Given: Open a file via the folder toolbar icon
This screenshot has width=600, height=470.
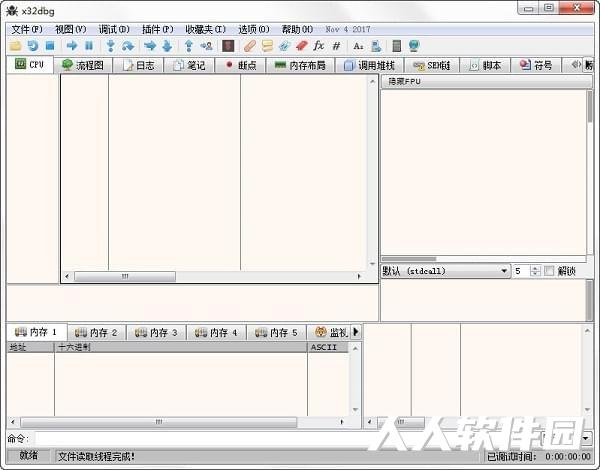Looking at the screenshot, I should point(15,46).
